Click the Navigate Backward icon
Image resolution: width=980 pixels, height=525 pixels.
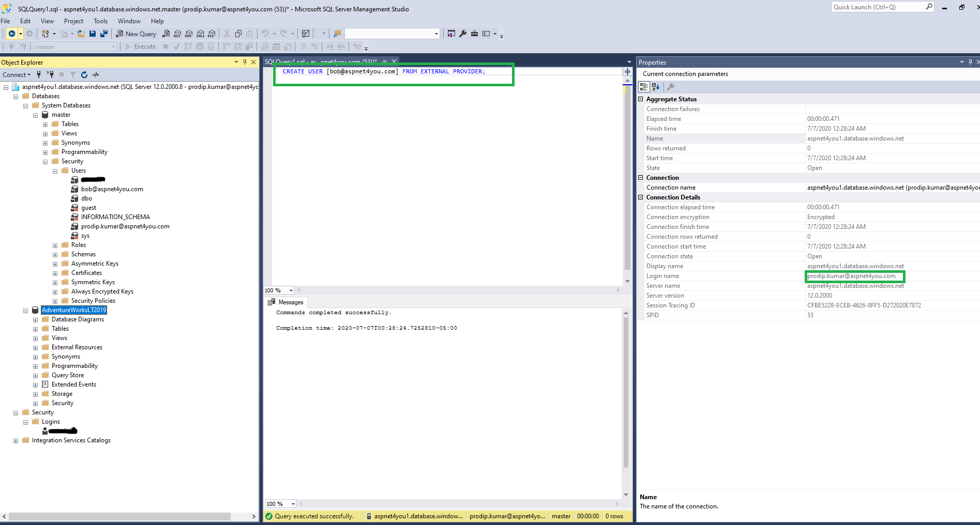click(x=11, y=34)
